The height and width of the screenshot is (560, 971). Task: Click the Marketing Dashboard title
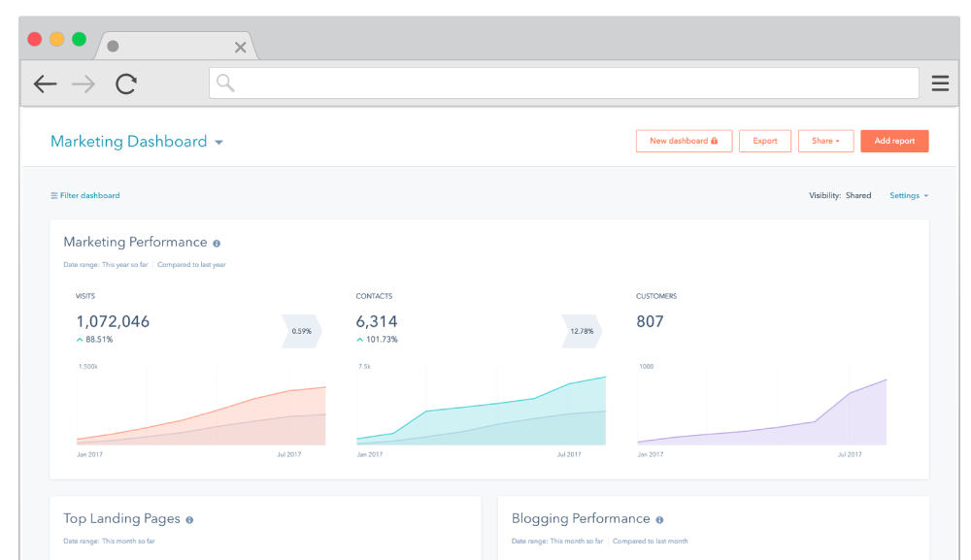tap(129, 142)
